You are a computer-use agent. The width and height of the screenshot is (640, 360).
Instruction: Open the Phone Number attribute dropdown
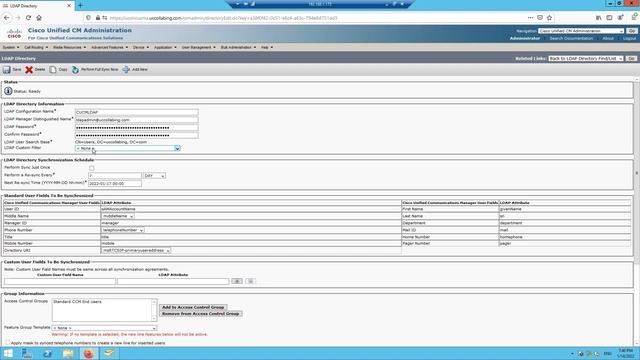(x=123, y=230)
